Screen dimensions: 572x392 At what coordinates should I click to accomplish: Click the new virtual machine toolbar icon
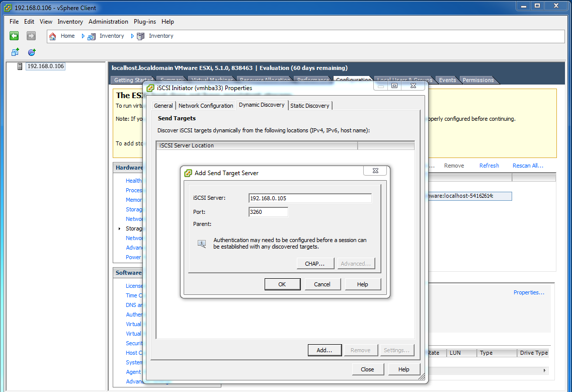(15, 52)
